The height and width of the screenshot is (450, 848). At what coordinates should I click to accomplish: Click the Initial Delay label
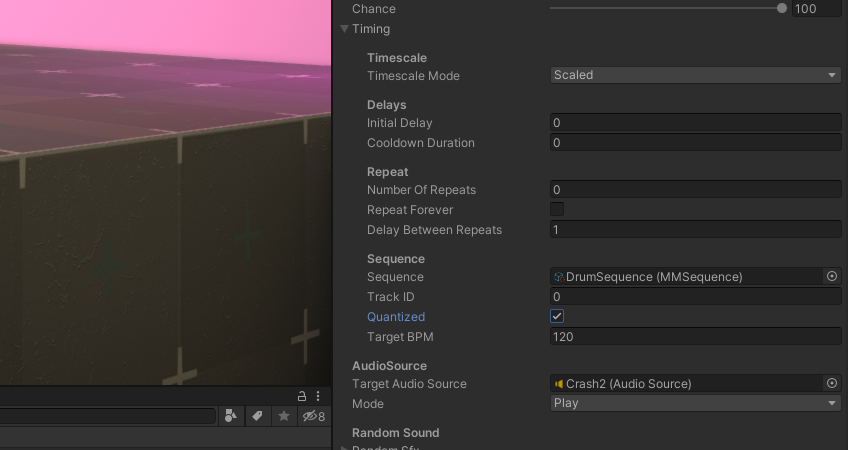pyautogui.click(x=400, y=123)
